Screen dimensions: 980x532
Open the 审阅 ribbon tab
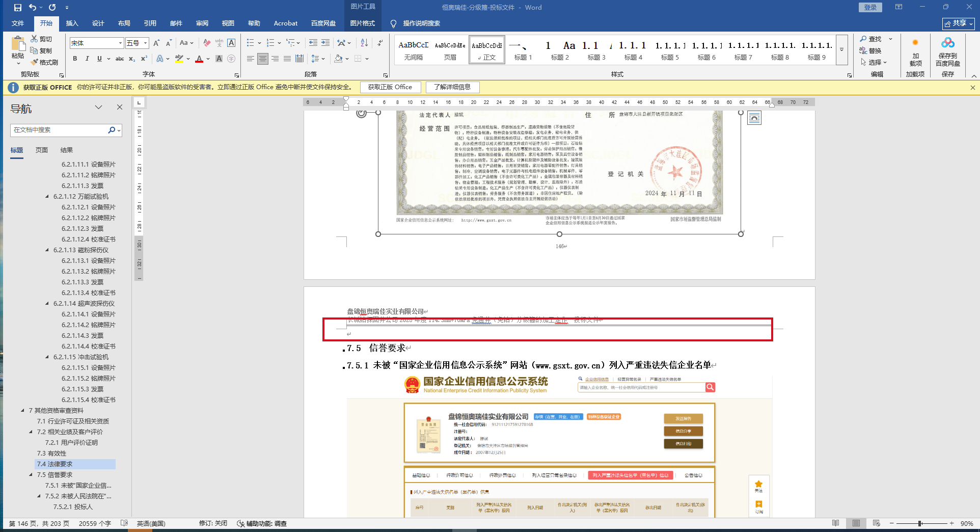point(202,23)
